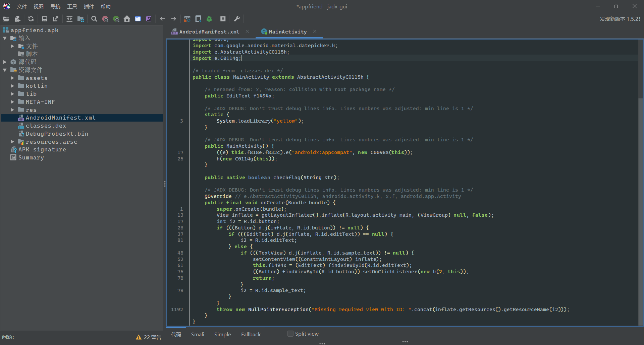Switch to the Smali view tab
Image resolution: width=644 pixels, height=345 pixels.
pos(198,334)
